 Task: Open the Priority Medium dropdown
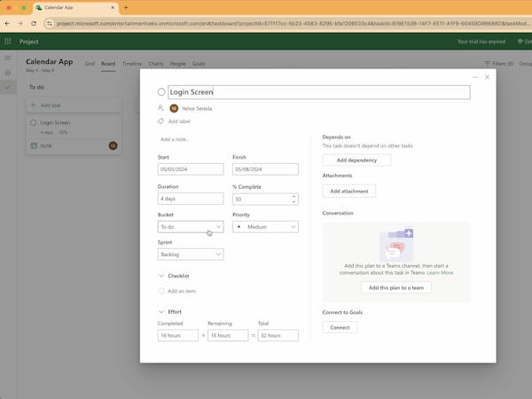(265, 227)
